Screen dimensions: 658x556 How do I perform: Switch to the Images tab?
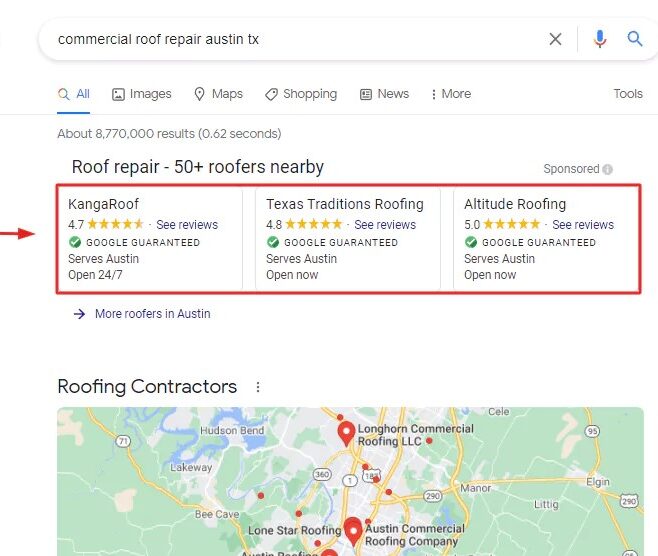click(x=142, y=94)
